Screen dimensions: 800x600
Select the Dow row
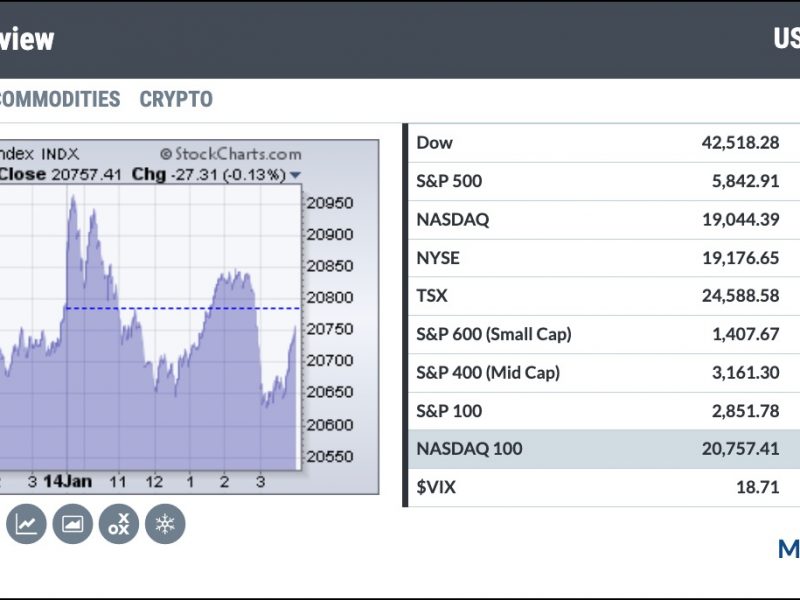(x=604, y=143)
